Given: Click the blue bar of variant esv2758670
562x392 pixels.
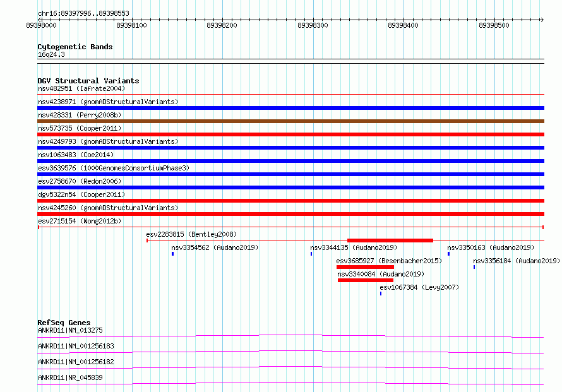Looking at the screenshot, I should pos(290,187).
